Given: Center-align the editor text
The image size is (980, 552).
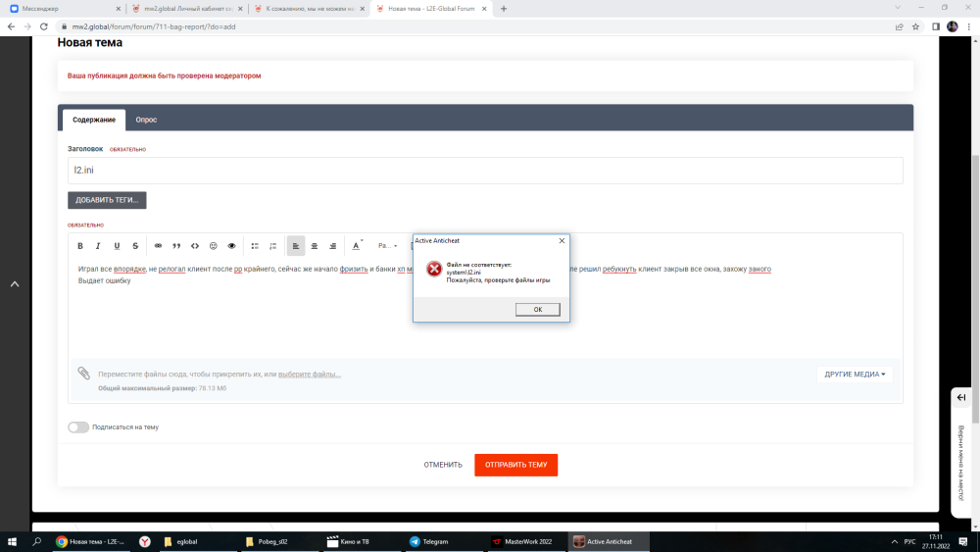Looking at the screenshot, I should (x=315, y=246).
